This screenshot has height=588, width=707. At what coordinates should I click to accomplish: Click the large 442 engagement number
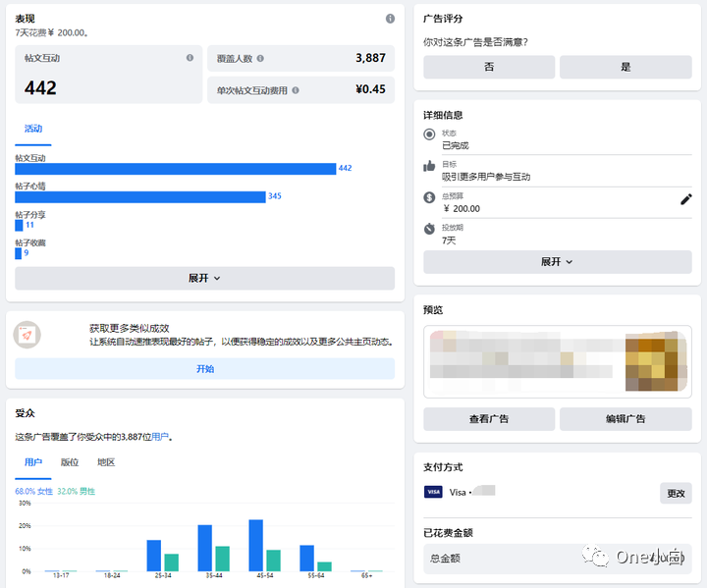40,87
